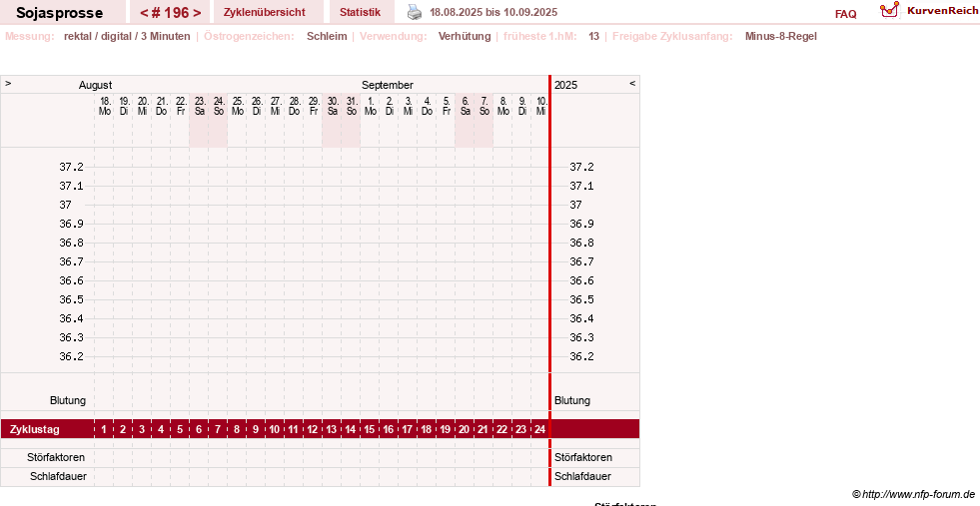
Task: Select Zyklustag 24 cell
Action: pos(540,429)
